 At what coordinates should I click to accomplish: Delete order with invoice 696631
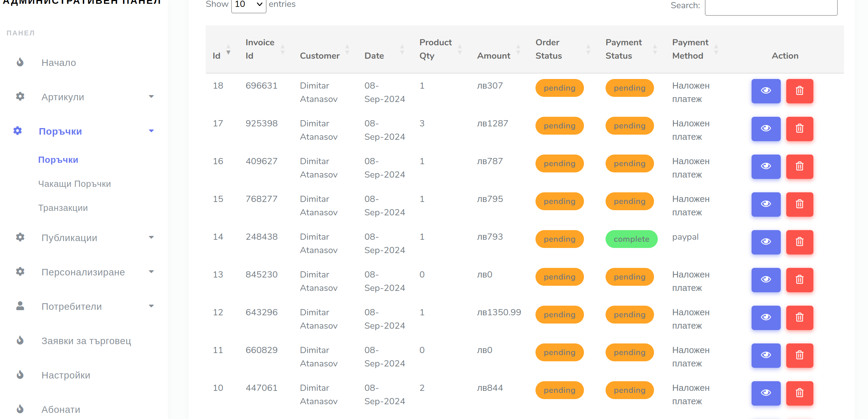[799, 91]
